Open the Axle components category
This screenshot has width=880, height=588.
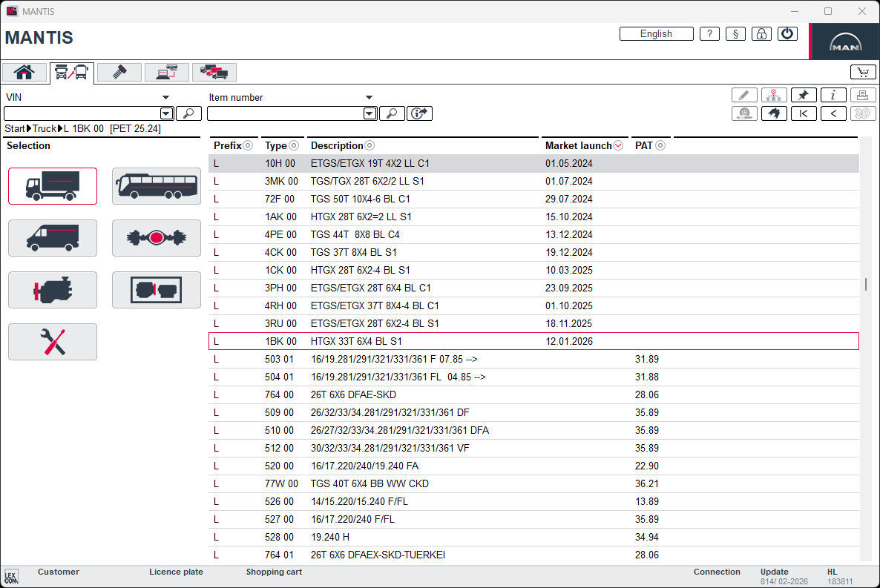157,238
